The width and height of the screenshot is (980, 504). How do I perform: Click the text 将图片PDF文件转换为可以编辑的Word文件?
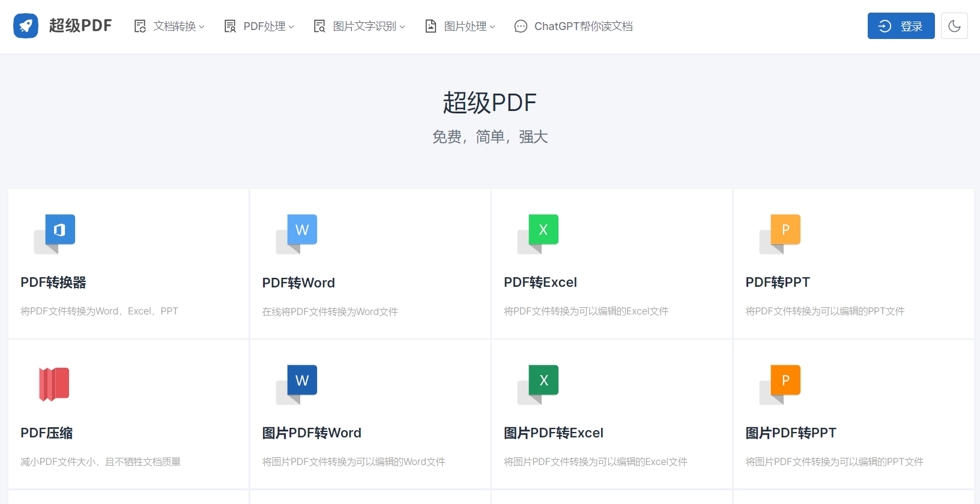pyautogui.click(x=354, y=461)
